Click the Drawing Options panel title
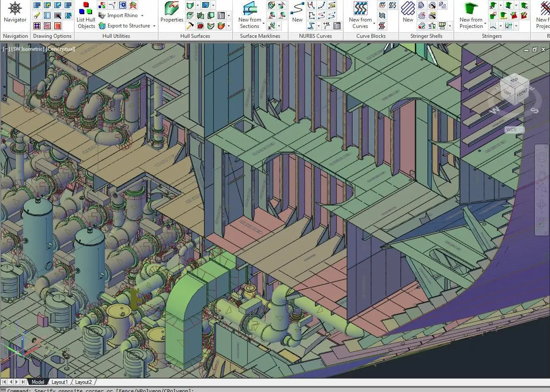The height and width of the screenshot is (392, 550). pyautogui.click(x=52, y=36)
